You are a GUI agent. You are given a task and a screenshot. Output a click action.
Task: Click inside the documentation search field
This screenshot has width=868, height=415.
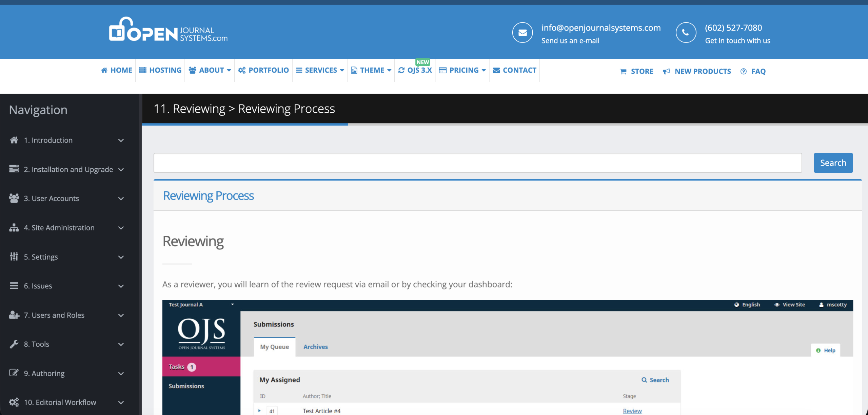click(477, 163)
